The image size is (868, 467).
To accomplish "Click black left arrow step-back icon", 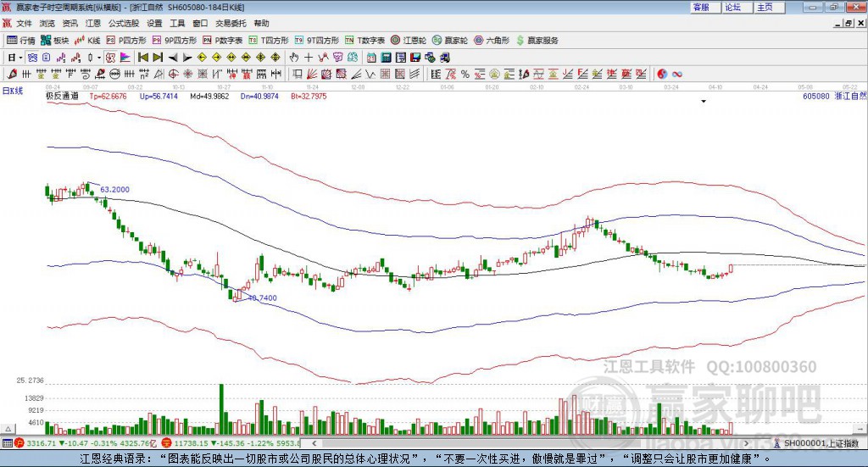I will (x=173, y=58).
